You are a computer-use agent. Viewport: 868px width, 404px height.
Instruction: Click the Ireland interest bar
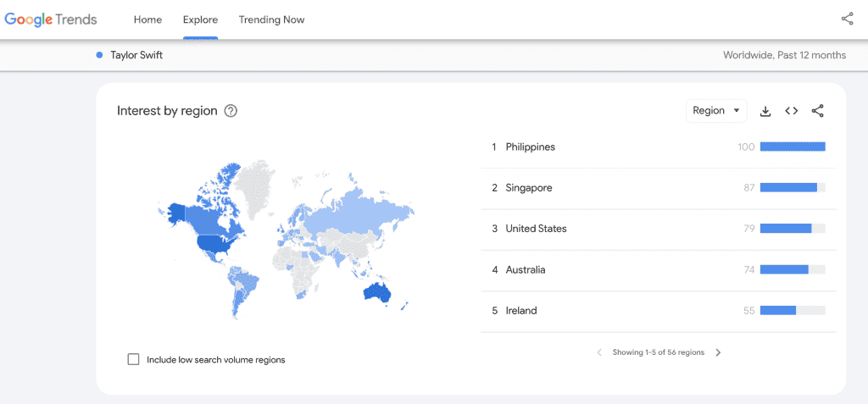[x=793, y=311]
